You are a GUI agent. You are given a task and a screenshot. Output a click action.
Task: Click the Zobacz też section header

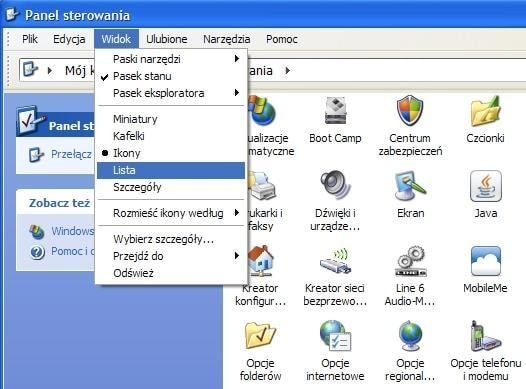pyautogui.click(x=59, y=203)
